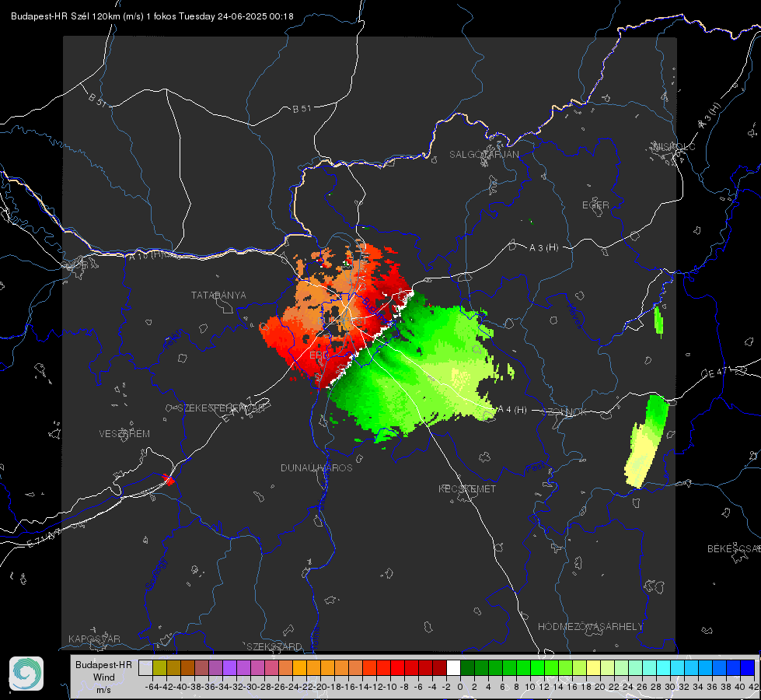Image resolution: width=761 pixels, height=700 pixels.
Task: Click the swirl logo icon bottom-left
Action: point(26,674)
